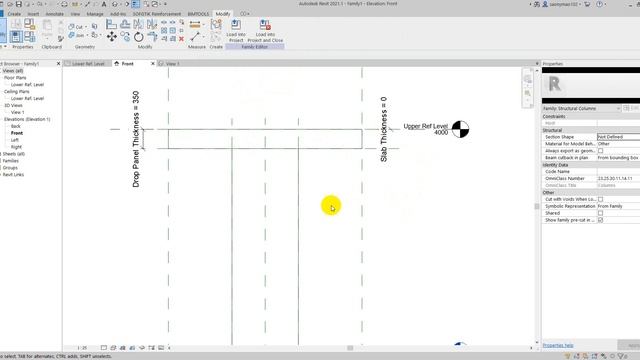Click the OmniClass Number value field
640x360 pixels.
point(618,178)
